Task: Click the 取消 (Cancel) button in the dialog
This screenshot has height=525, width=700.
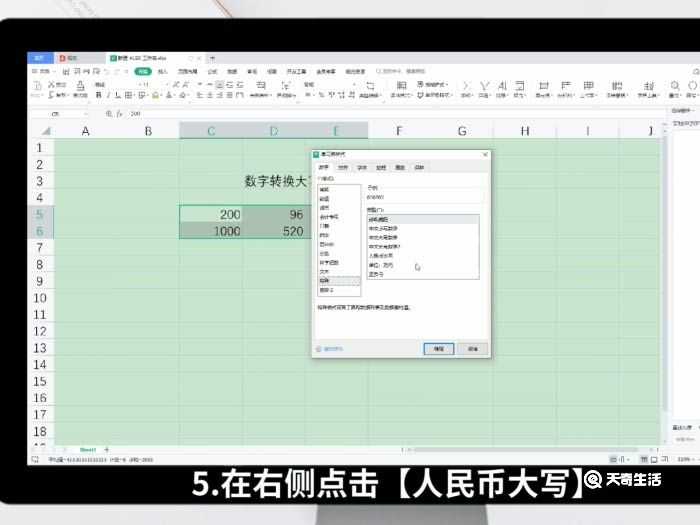Action: pyautogui.click(x=473, y=349)
